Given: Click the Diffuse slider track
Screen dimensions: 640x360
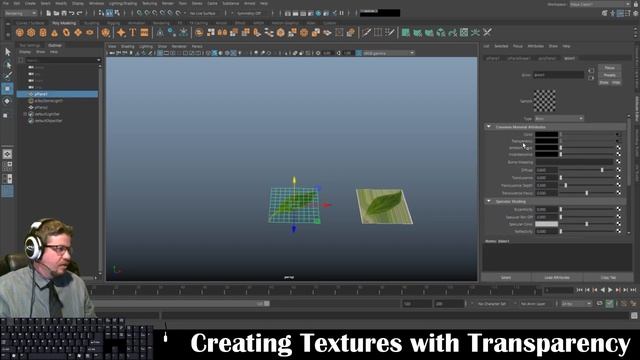Looking at the screenshot, I should pyautogui.click(x=588, y=170).
